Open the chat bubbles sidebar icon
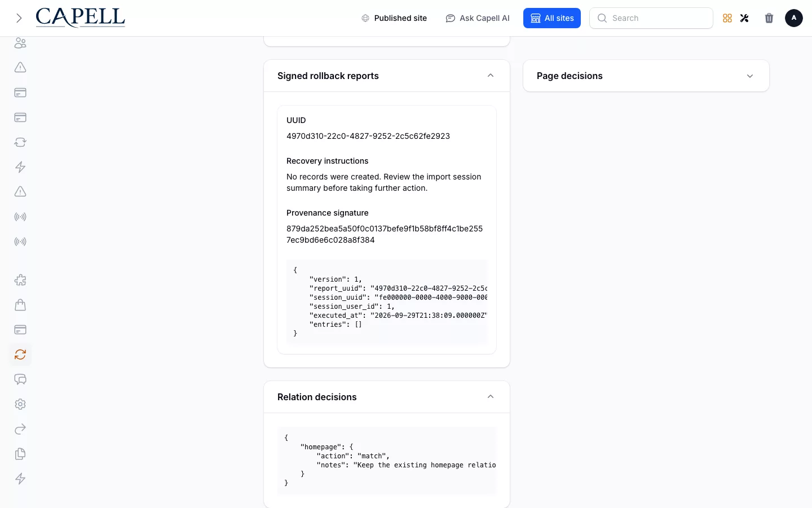The image size is (812, 508). [20, 379]
